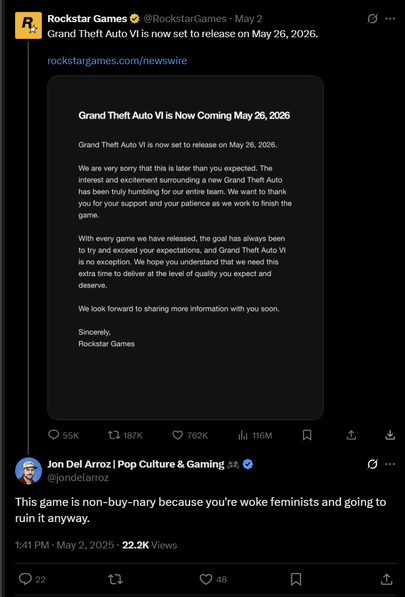Share the Rockstar Games post
This screenshot has height=597, width=405.
(351, 435)
